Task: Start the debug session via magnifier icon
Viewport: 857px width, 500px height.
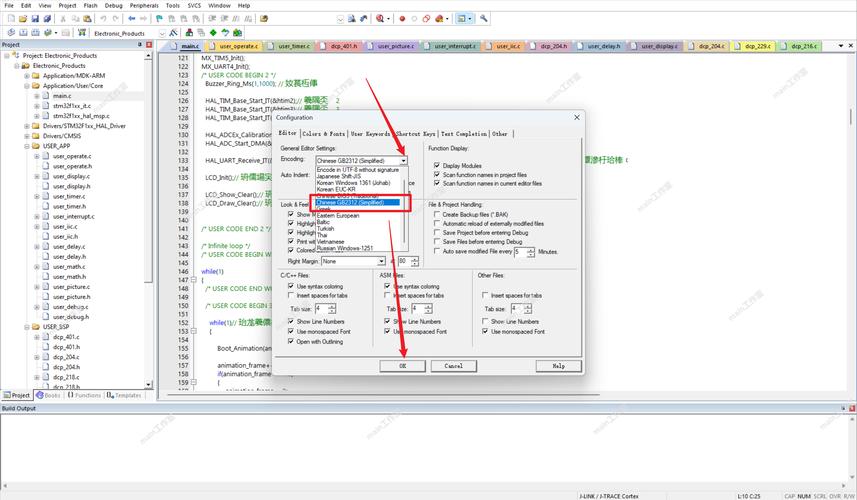Action: click(380, 19)
